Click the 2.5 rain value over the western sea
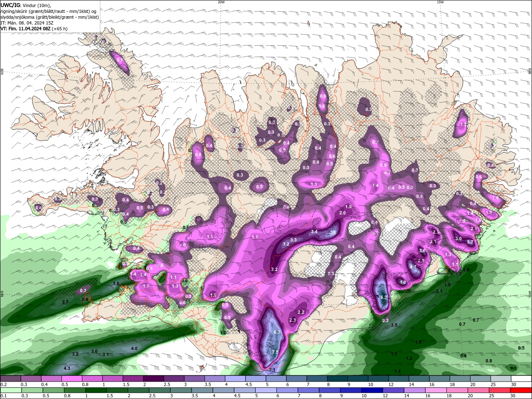The height and width of the screenshot is (399, 532). [x=65, y=302]
